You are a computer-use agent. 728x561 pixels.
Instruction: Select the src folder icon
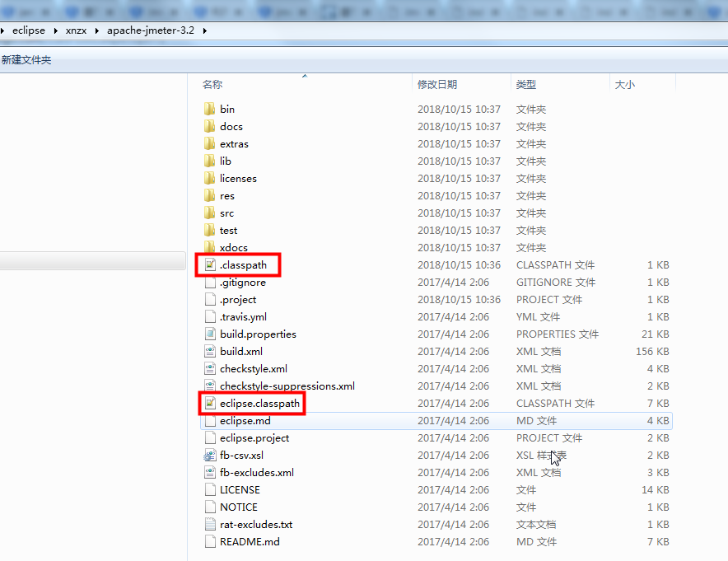point(209,213)
